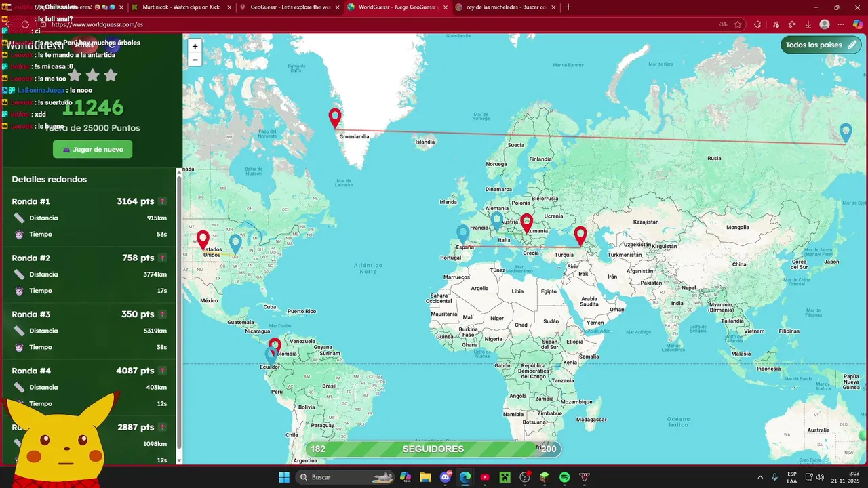
Task: Open Windows Start menu
Action: [x=284, y=477]
